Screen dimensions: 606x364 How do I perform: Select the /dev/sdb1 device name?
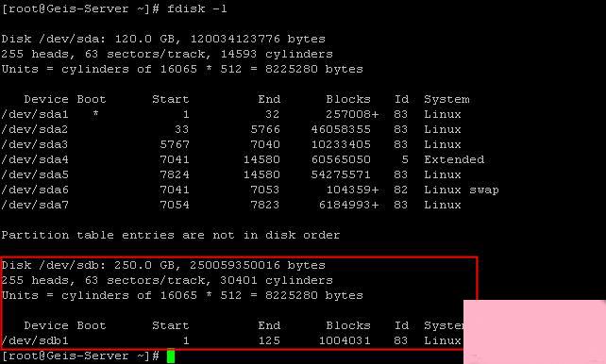coord(35,340)
